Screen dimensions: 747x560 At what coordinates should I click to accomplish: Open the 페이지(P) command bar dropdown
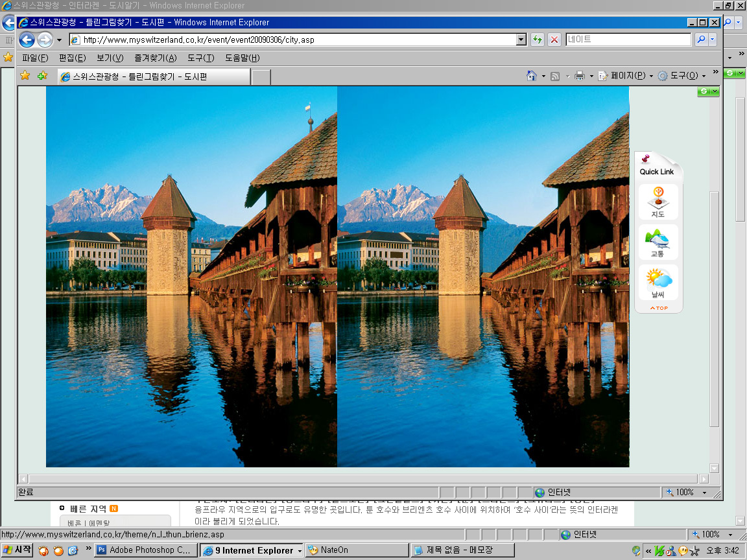(623, 76)
